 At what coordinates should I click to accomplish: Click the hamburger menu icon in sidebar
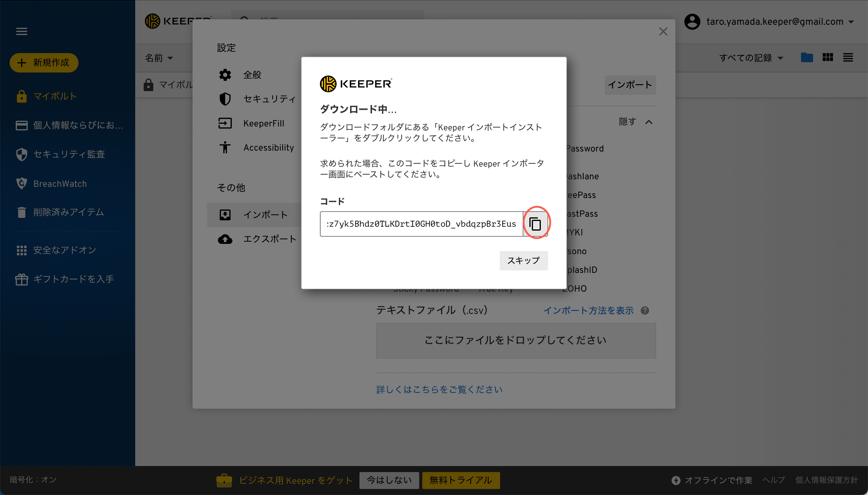22,31
